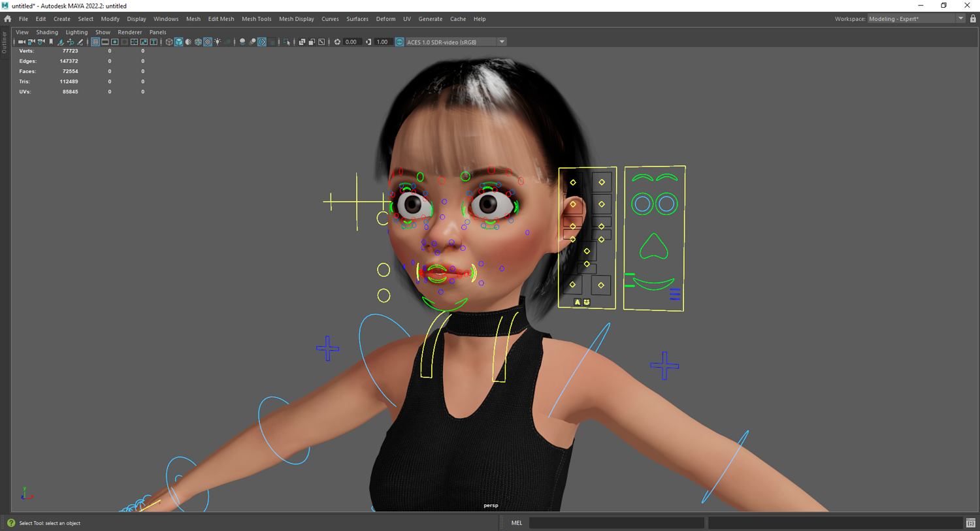980x531 pixels.
Task: Click the isolate select icon
Action: (287, 42)
